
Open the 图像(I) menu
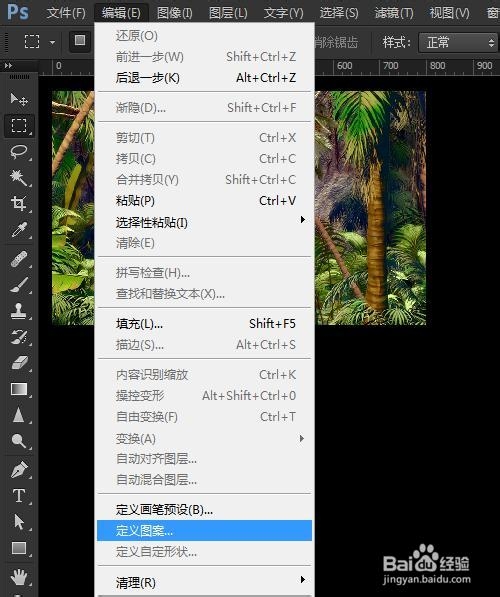(x=174, y=13)
